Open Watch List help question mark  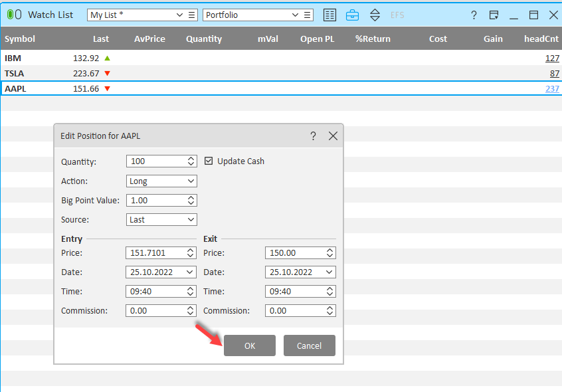(474, 15)
